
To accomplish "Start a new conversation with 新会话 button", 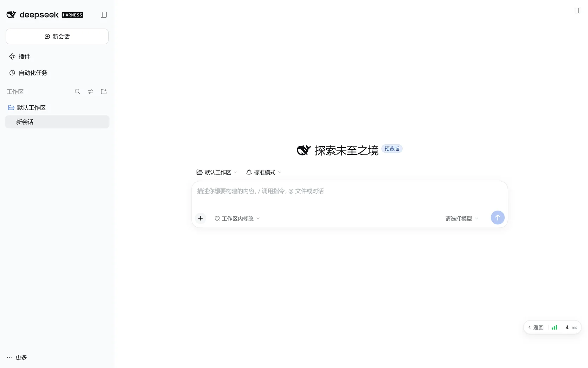I will click(x=57, y=37).
